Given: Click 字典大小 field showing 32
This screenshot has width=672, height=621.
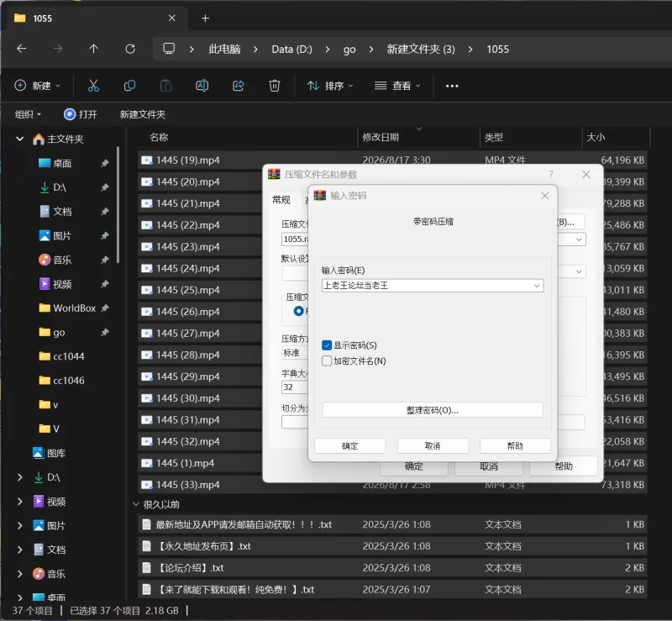Looking at the screenshot, I should [294, 387].
